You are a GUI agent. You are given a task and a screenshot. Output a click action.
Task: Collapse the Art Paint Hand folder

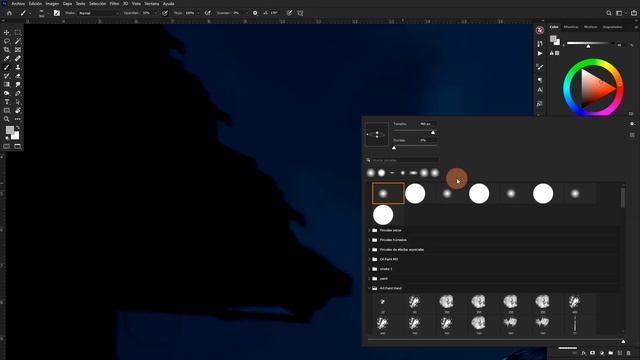[x=369, y=288]
